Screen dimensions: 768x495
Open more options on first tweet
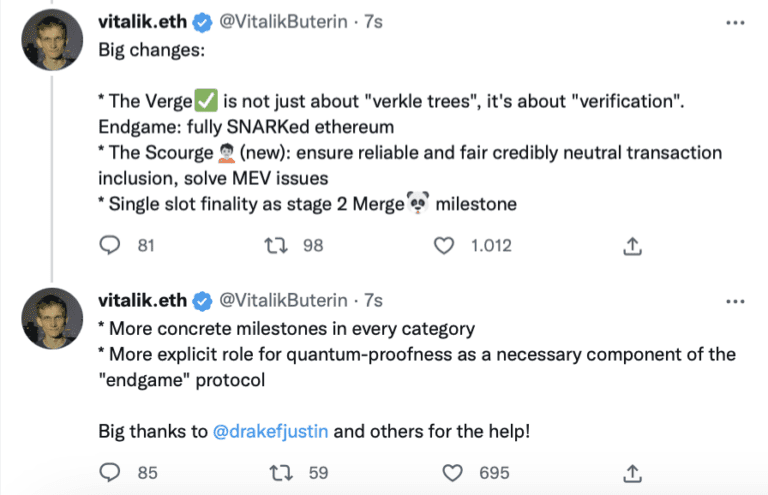coord(735,21)
